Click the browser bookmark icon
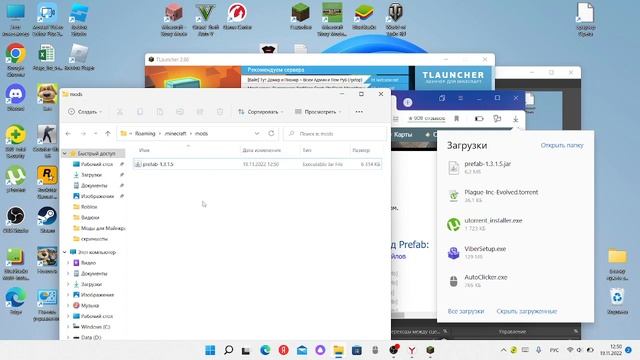Screen dimensions: 640x360 click(456, 119)
